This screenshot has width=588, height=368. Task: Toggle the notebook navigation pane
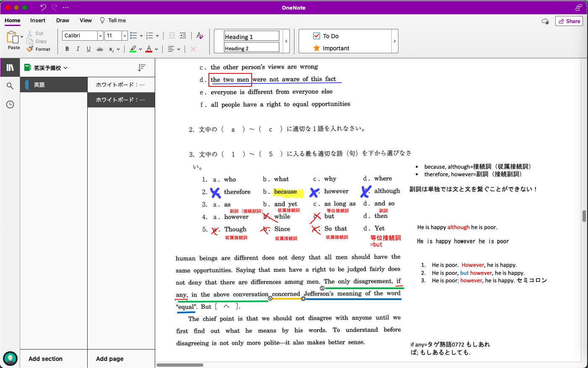[x=10, y=68]
